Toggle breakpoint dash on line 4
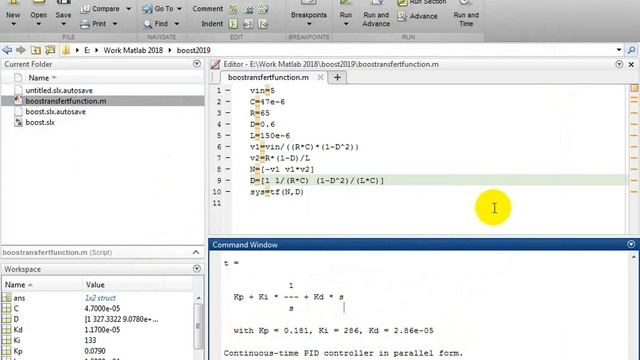Image resolution: width=640 pixels, height=360 pixels. [228, 124]
